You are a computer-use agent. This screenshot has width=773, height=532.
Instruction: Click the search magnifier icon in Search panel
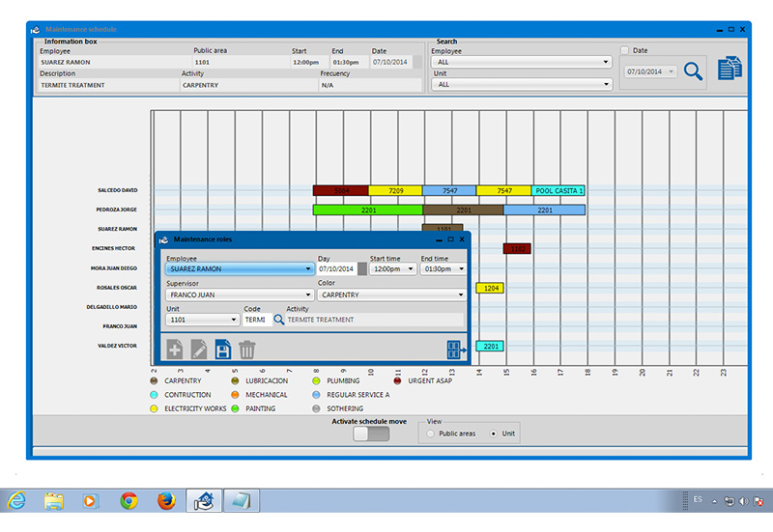[x=693, y=70]
